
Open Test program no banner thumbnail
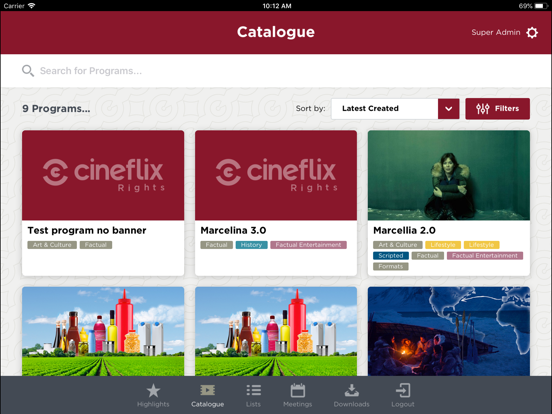point(103,175)
